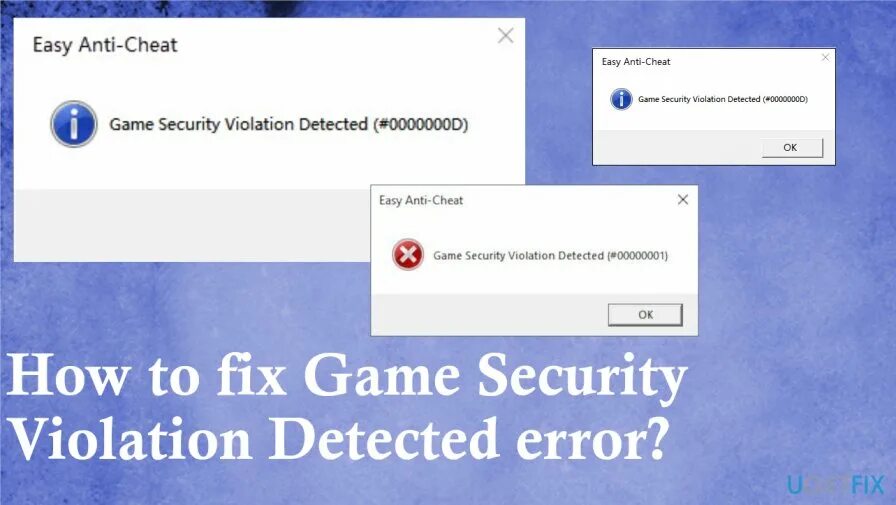Close the small top-right Easy Anti-Cheat dialog
This screenshot has height=505, width=896.
(x=825, y=57)
